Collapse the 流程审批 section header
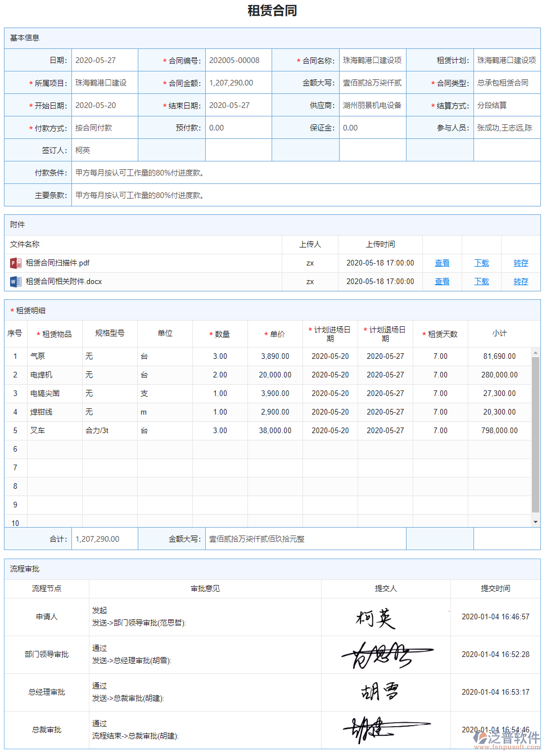Screen dimensions: 546x756 23,569
